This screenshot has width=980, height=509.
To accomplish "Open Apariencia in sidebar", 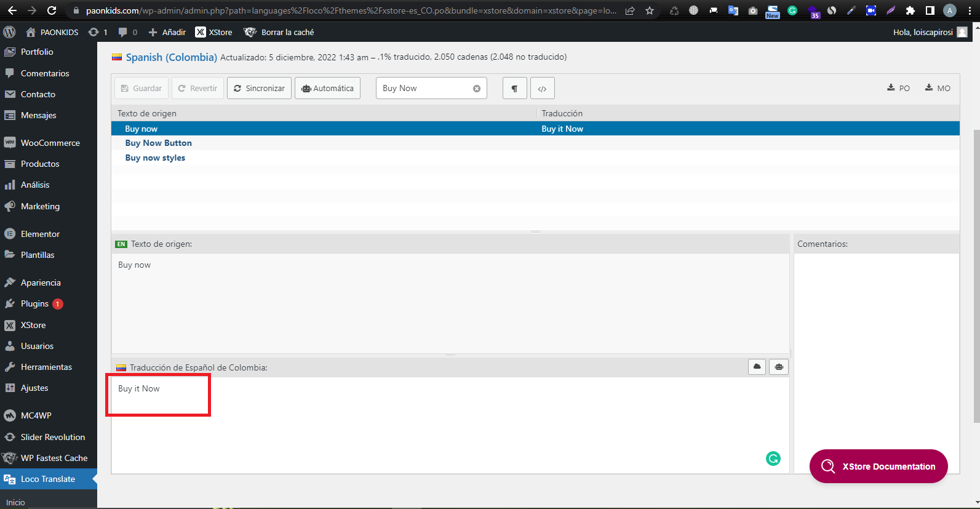I will (x=48, y=283).
